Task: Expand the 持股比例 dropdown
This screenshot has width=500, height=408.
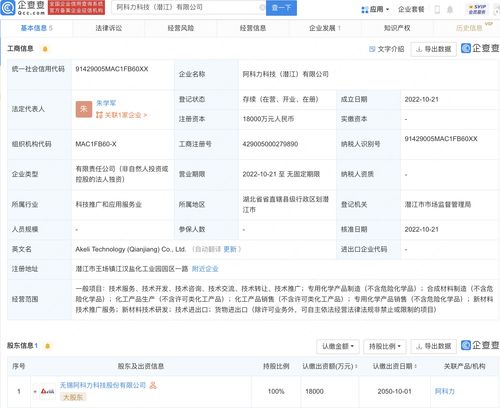Action: 385,347
